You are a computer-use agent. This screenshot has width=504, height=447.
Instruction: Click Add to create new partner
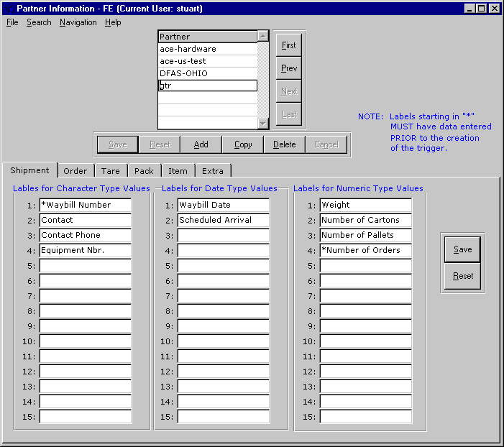tap(201, 144)
